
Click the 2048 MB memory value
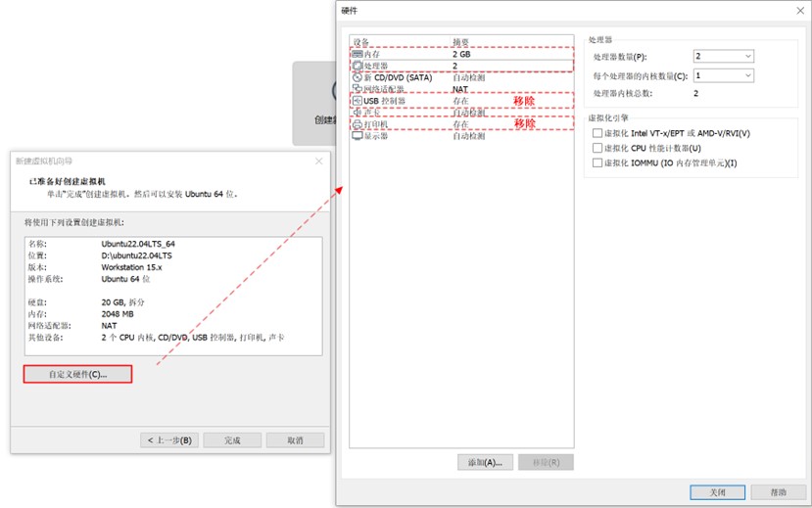point(117,314)
